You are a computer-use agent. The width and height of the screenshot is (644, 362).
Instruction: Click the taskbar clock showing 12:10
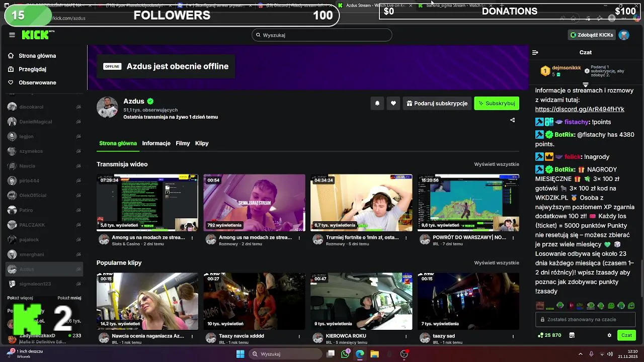coord(629,354)
